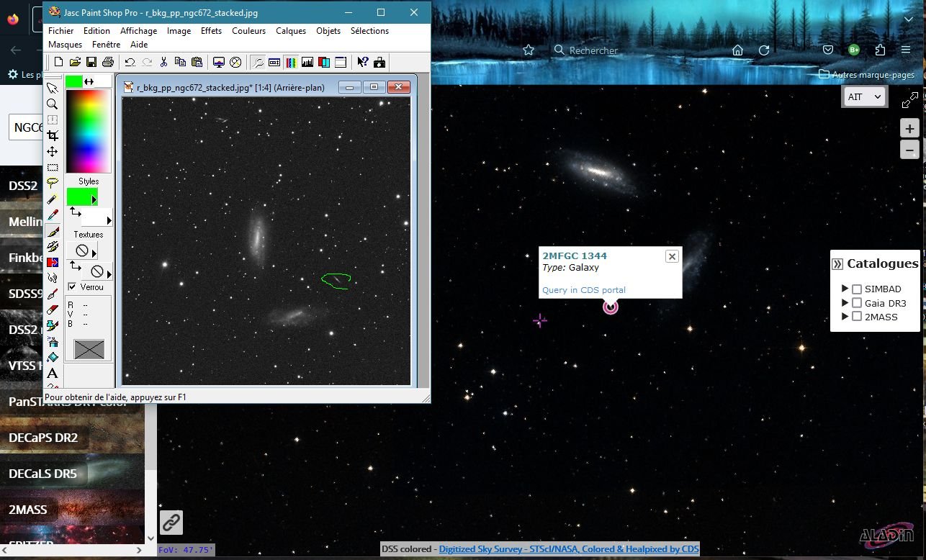Click the Undo arrow in toolbar
This screenshot has height=560, width=926.
point(130,63)
